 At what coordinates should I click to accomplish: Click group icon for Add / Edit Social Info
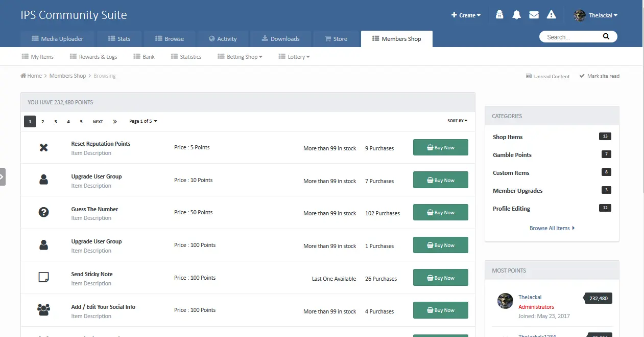pyautogui.click(x=43, y=310)
